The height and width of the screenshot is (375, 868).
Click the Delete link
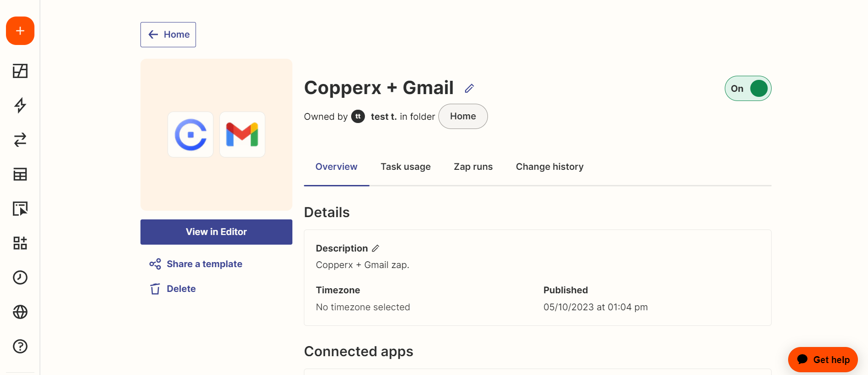point(173,289)
